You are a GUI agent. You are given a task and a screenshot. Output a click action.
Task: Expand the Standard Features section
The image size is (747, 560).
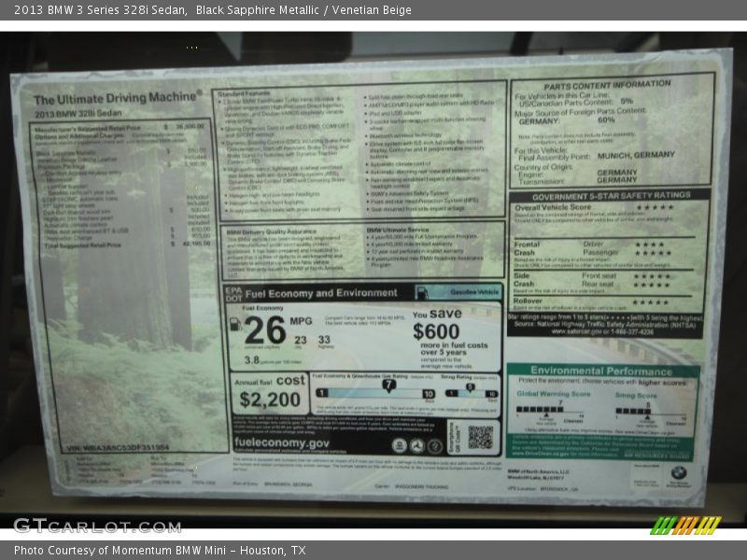245,93
